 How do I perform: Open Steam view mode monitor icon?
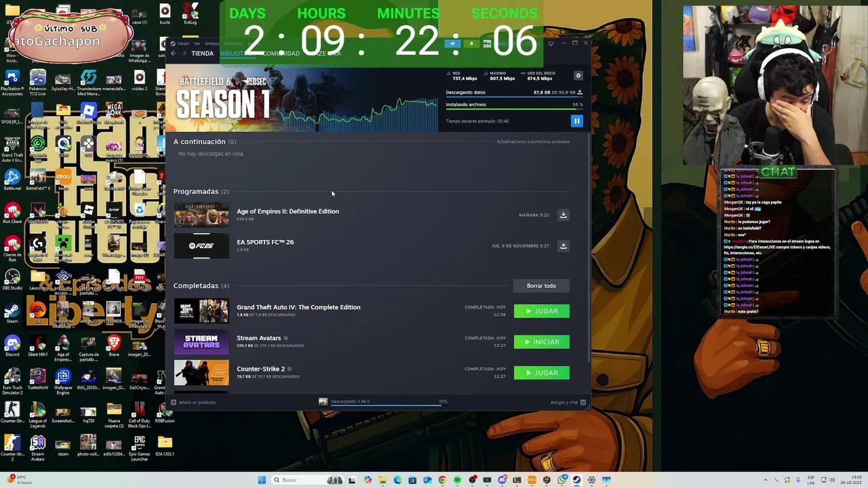[551, 43]
